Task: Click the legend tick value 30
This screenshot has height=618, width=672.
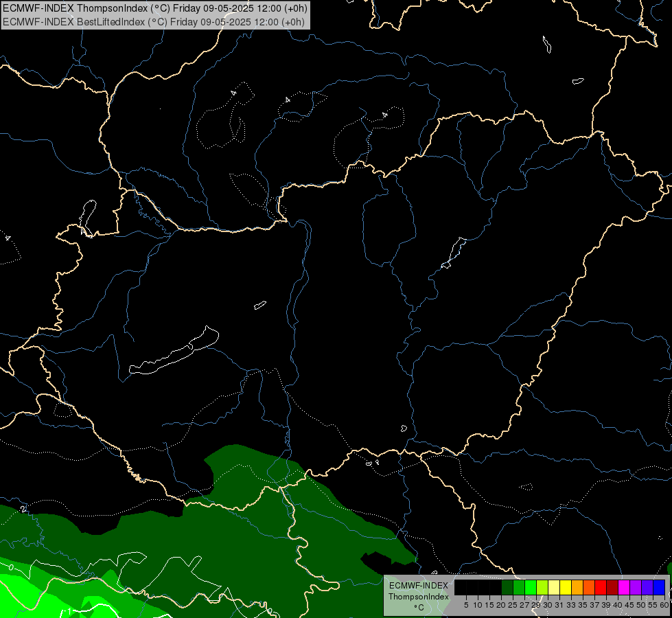Action: coord(548,605)
